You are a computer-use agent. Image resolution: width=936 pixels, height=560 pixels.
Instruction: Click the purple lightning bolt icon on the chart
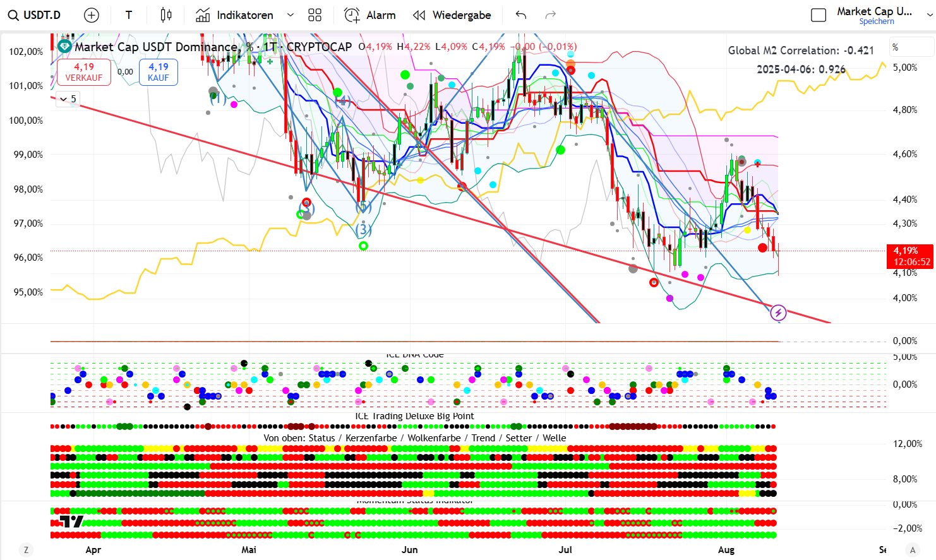[778, 313]
